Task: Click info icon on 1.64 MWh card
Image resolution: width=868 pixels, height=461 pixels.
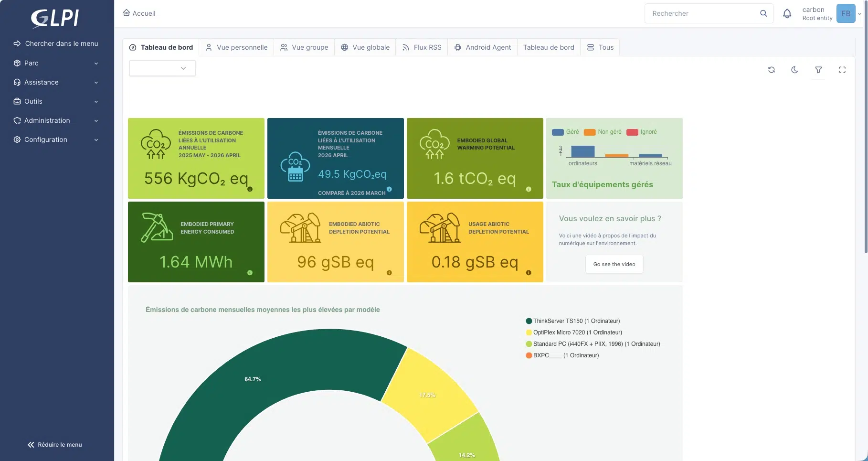Action: pyautogui.click(x=250, y=273)
